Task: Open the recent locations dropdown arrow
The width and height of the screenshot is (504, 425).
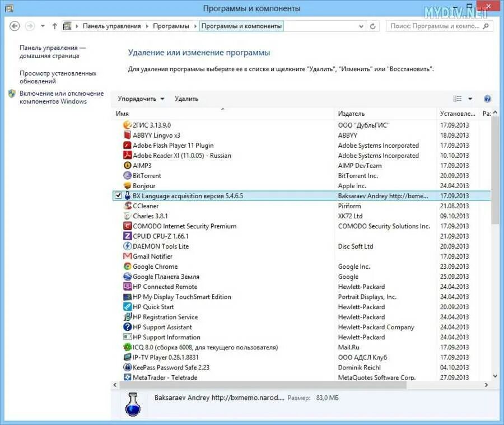Action: coord(43,26)
